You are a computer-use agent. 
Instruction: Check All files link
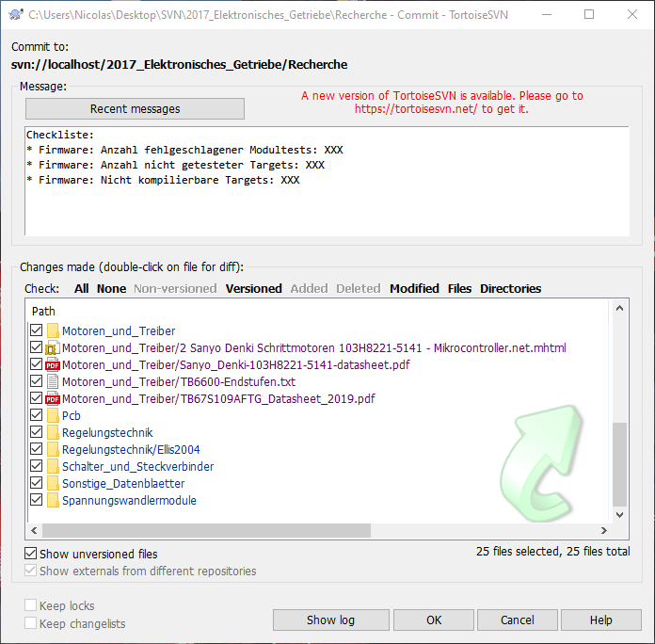[82, 288]
